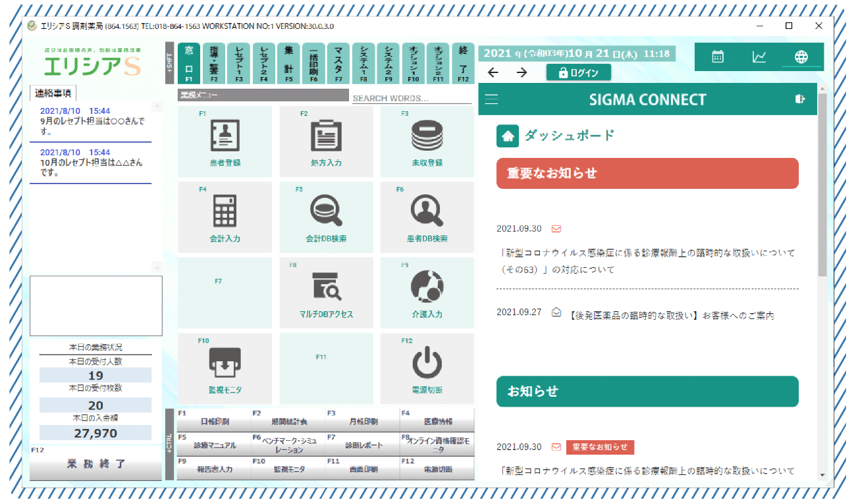Show the line chart view icon
This screenshot has width=856, height=504.
(759, 57)
